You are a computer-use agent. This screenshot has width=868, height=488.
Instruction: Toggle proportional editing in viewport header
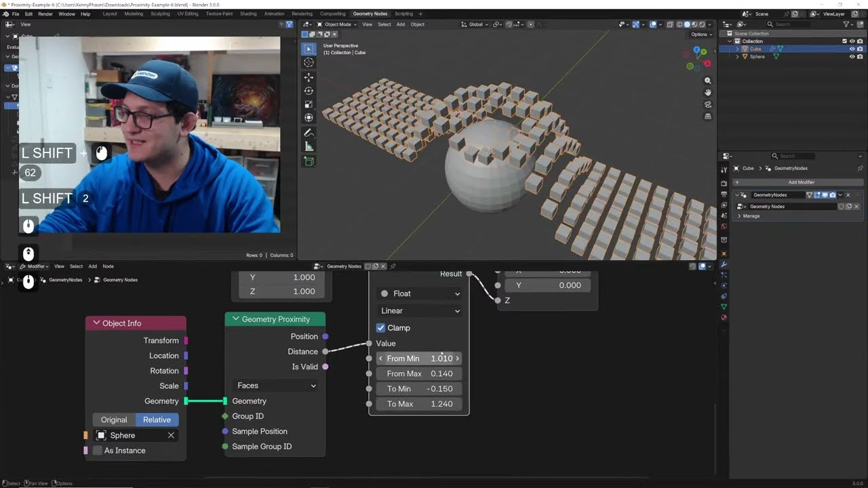pyautogui.click(x=531, y=24)
